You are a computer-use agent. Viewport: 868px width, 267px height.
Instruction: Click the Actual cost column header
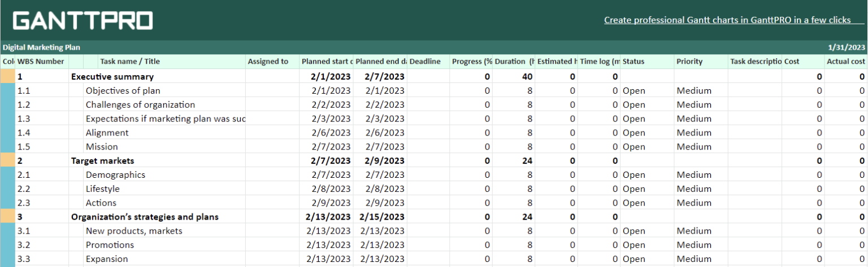(845, 62)
